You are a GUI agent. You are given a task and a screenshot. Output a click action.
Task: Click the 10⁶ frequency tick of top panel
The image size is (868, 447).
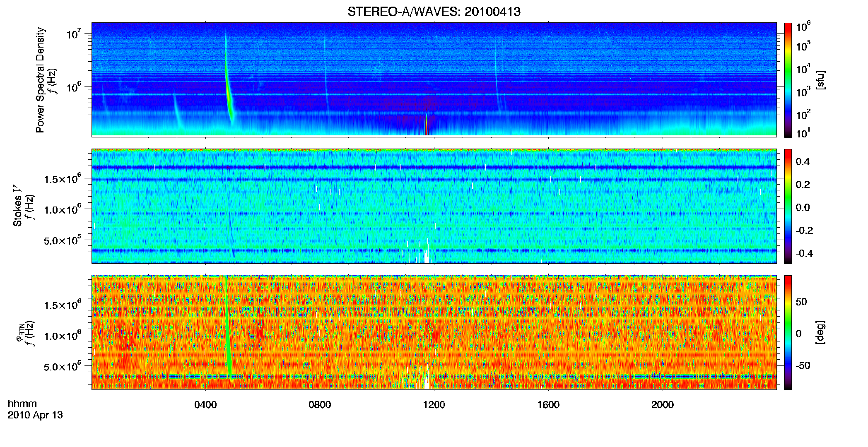tap(73, 87)
